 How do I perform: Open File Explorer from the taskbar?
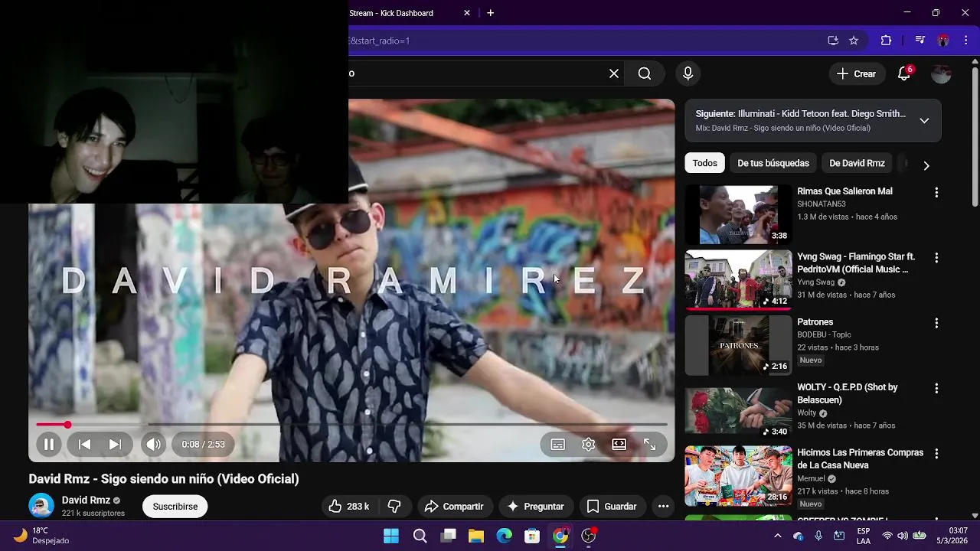476,536
